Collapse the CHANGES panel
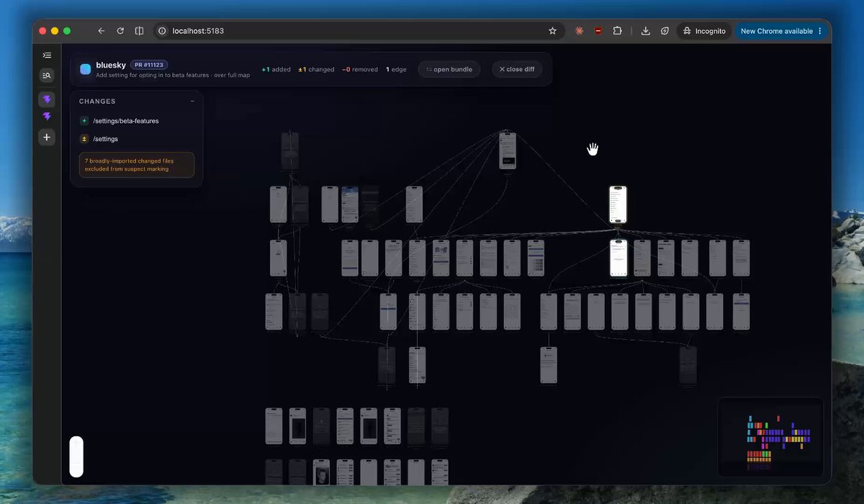Screen dimensions: 864x504 pyautogui.click(x=192, y=102)
